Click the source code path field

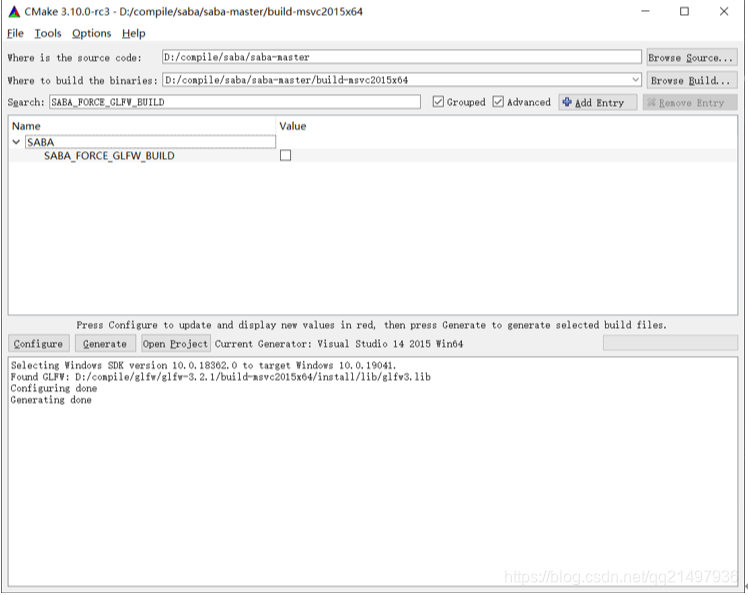(x=402, y=57)
